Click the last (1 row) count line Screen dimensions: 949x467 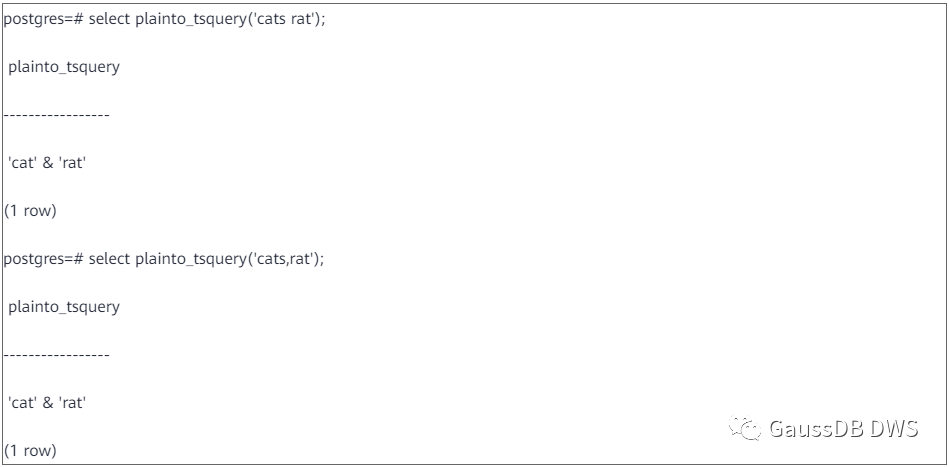click(x=30, y=450)
